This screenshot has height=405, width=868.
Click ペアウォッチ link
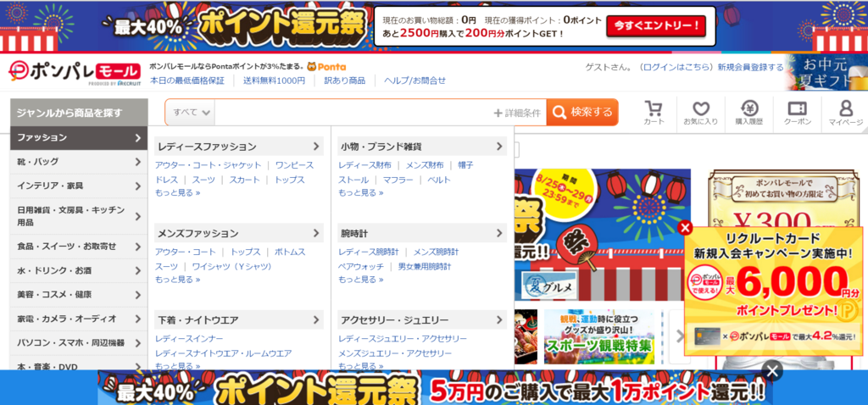tap(361, 266)
